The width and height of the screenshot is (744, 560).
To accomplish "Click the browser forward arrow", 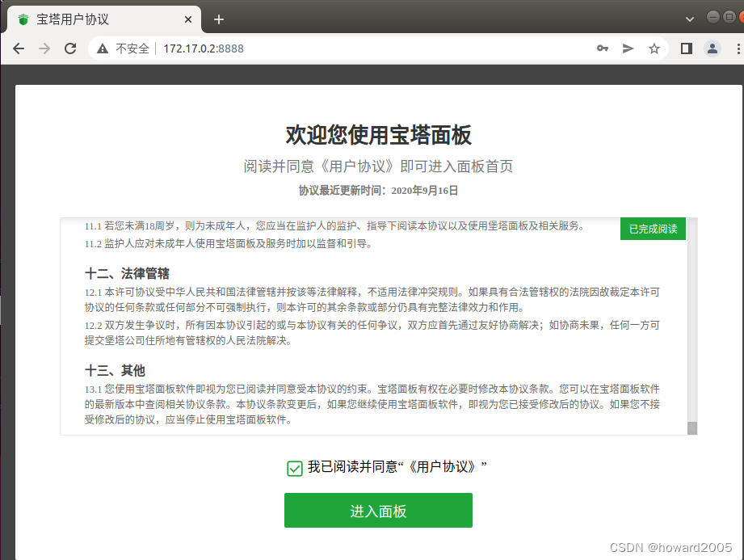I will point(44,48).
